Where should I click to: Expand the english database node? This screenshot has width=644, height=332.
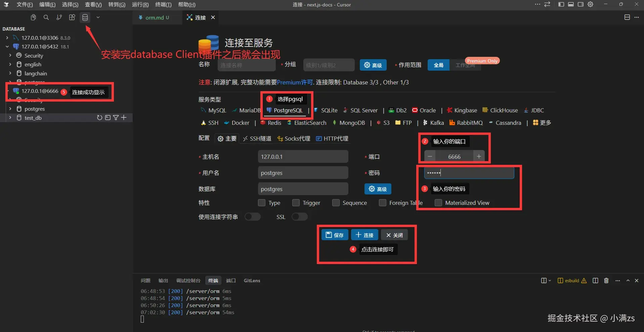(10, 64)
